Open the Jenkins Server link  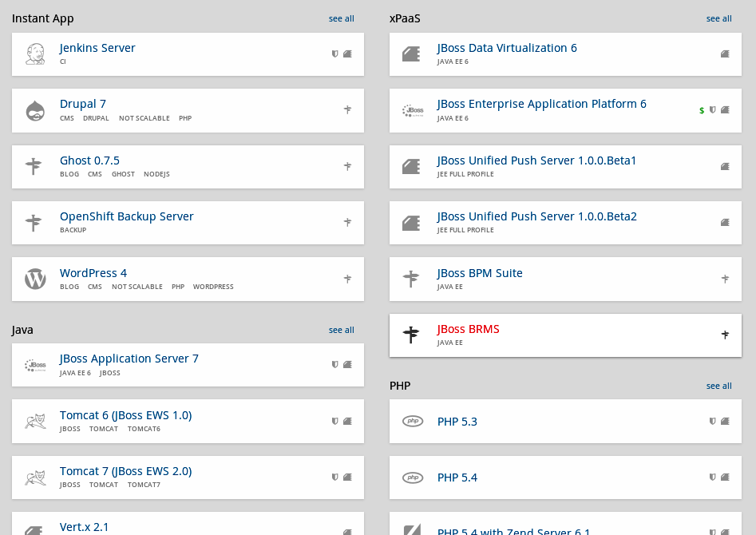(x=97, y=48)
